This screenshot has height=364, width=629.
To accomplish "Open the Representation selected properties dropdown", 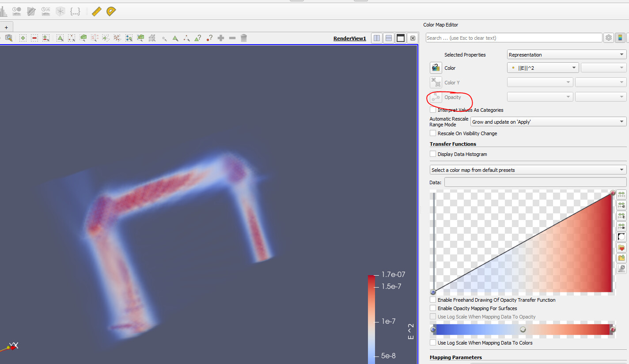I will [x=566, y=55].
